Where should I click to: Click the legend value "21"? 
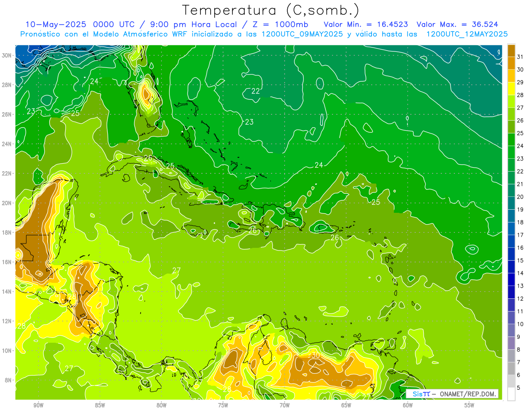point(520,184)
